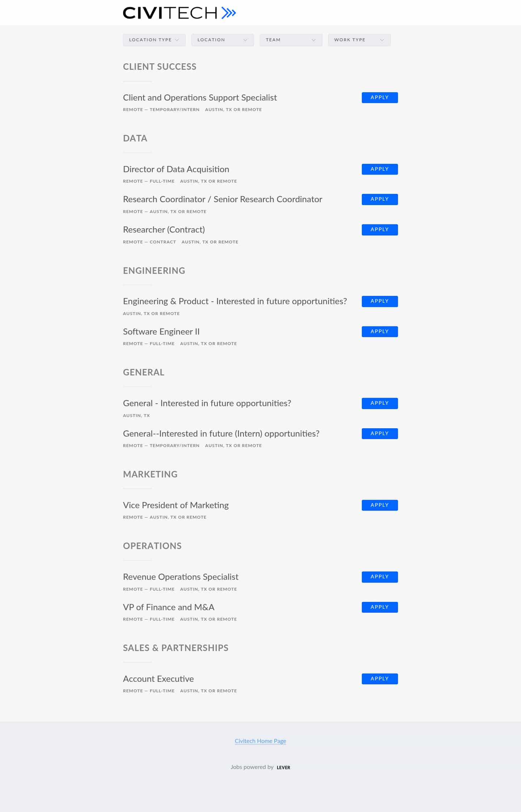Apply for Director of Data Acquisition

(380, 169)
